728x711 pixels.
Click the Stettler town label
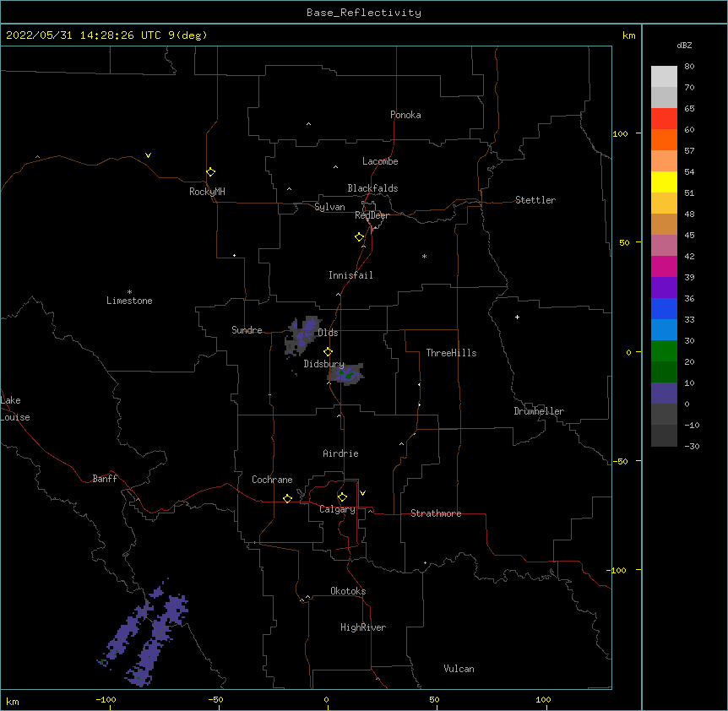[x=535, y=200]
